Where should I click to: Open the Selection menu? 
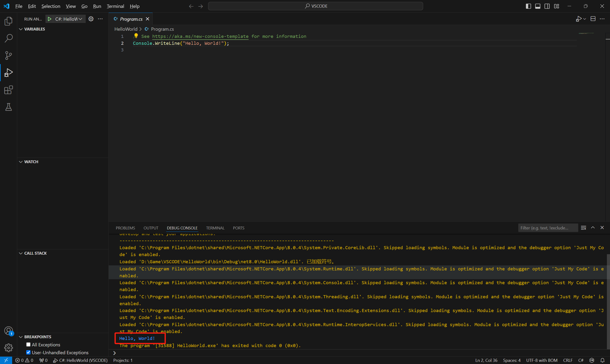click(51, 6)
